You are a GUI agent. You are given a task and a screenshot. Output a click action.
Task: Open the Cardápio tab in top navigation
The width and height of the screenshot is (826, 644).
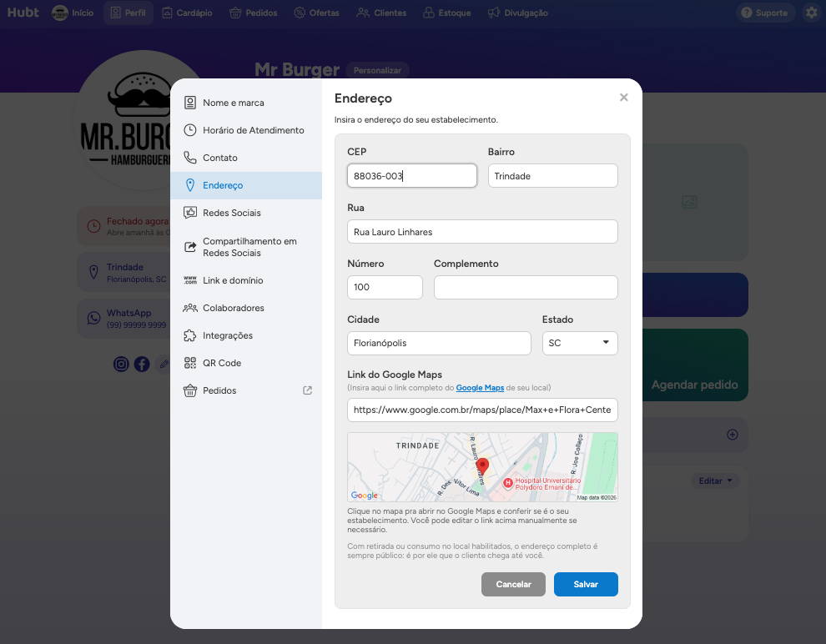click(188, 13)
